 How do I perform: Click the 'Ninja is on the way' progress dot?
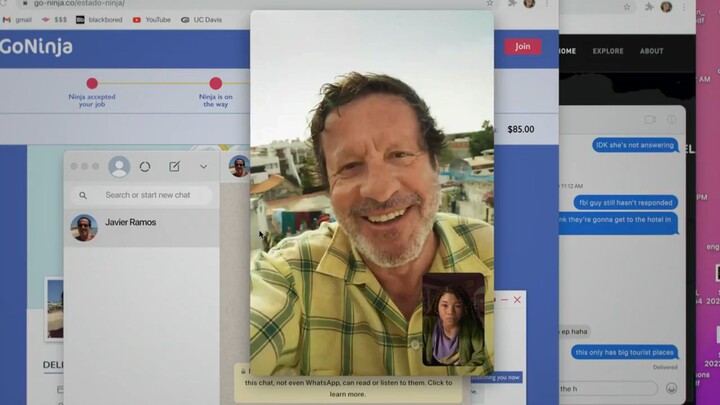point(215,83)
